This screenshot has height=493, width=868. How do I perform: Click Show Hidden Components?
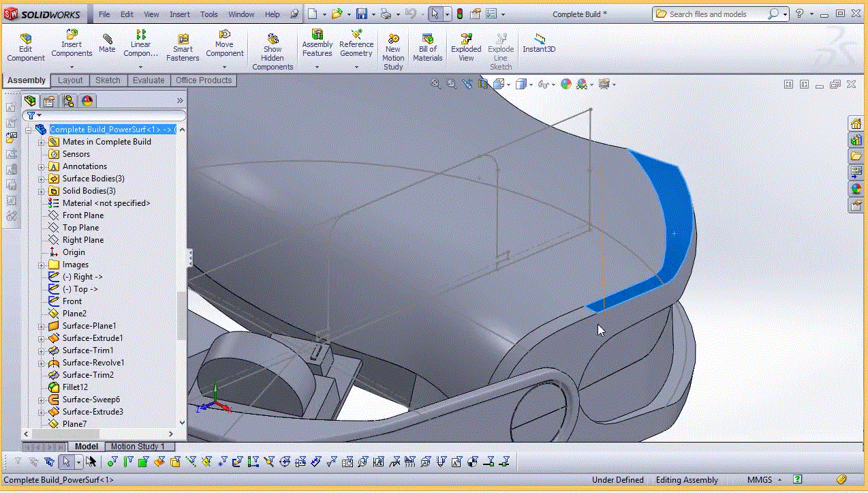tap(273, 52)
